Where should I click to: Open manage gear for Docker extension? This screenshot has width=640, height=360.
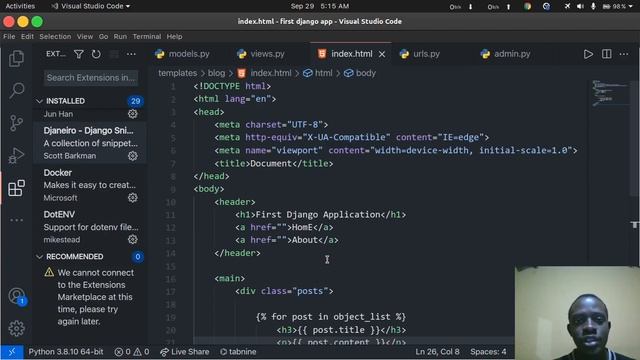133,198
